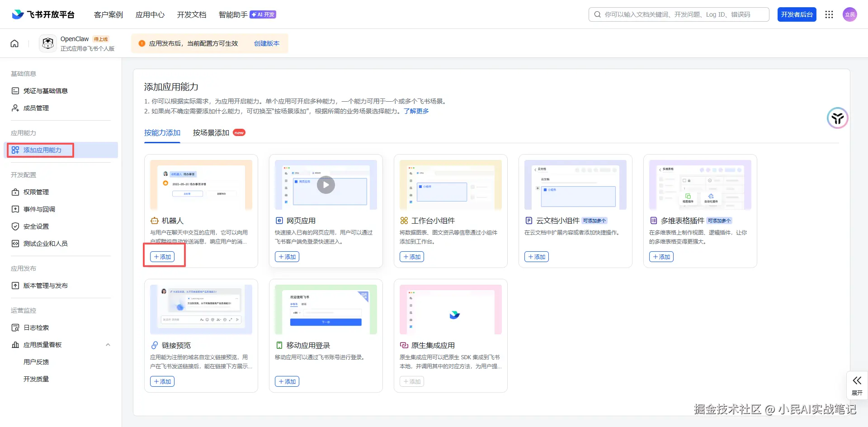Add the 云文档小组件 capability
The image size is (868, 427).
pyautogui.click(x=537, y=257)
